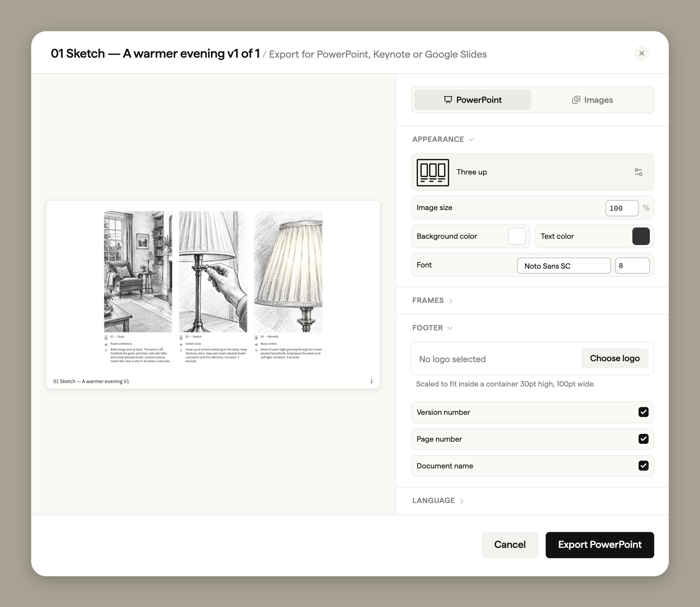Switch to the Images tab
The width and height of the screenshot is (700, 607).
click(x=592, y=100)
